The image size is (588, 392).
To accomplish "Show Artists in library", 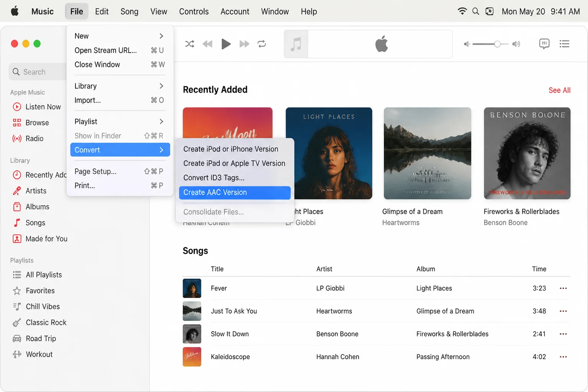I will pyautogui.click(x=29, y=191).
